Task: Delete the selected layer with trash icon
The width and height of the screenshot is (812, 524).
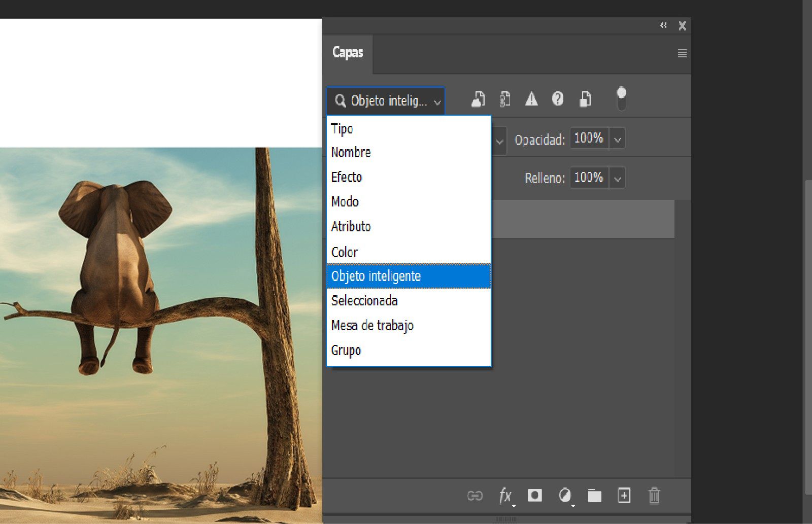Action: [654, 496]
